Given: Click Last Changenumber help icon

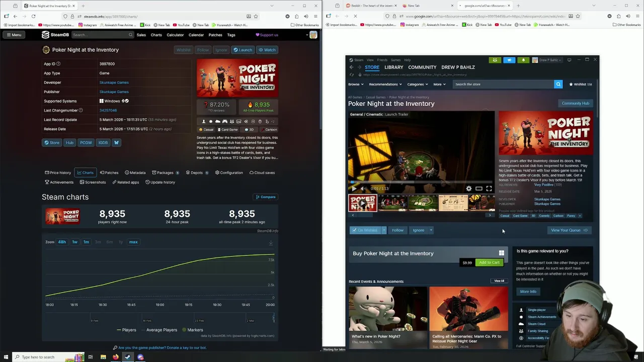Looking at the screenshot, I should [80, 110].
